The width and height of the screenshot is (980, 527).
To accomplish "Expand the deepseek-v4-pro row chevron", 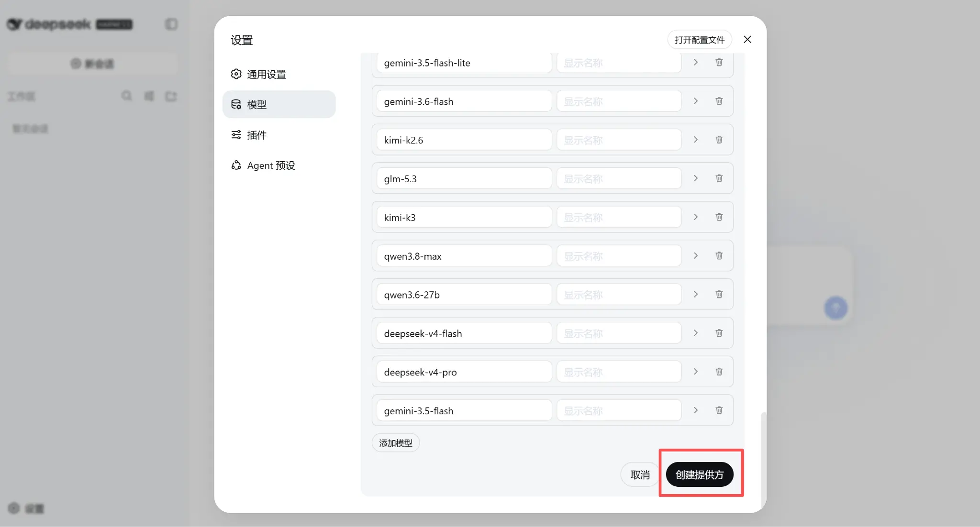I will pos(696,372).
